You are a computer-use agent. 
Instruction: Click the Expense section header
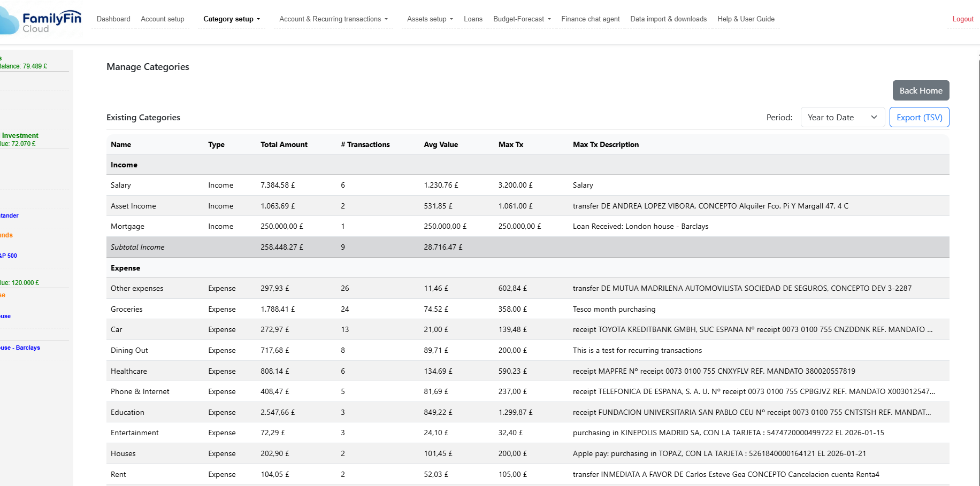point(125,268)
